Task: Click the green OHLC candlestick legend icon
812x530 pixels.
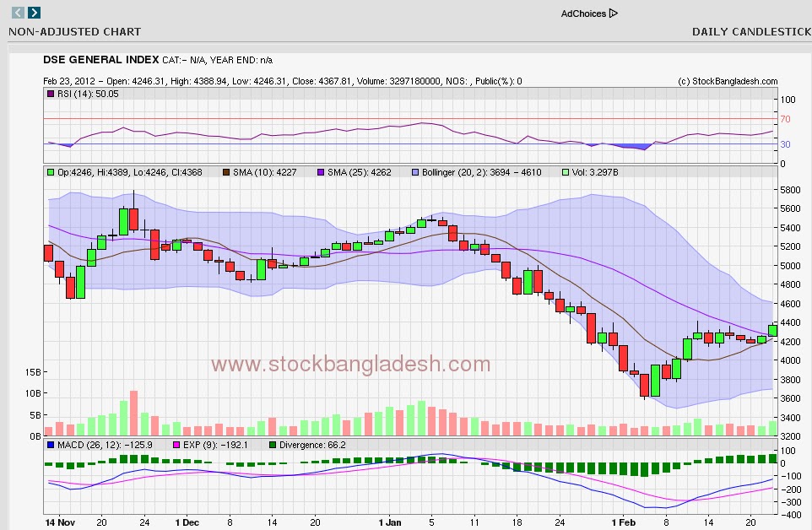Action: coord(50,171)
